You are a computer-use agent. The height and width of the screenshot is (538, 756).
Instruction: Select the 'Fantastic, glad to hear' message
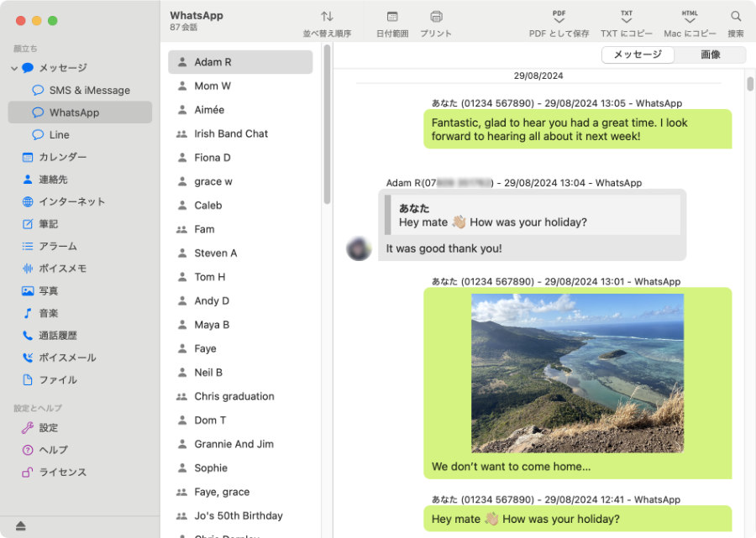click(x=578, y=129)
